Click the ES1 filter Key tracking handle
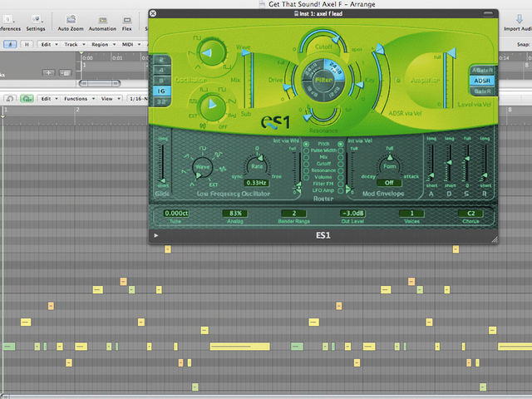532x399 pixels. pos(359,85)
